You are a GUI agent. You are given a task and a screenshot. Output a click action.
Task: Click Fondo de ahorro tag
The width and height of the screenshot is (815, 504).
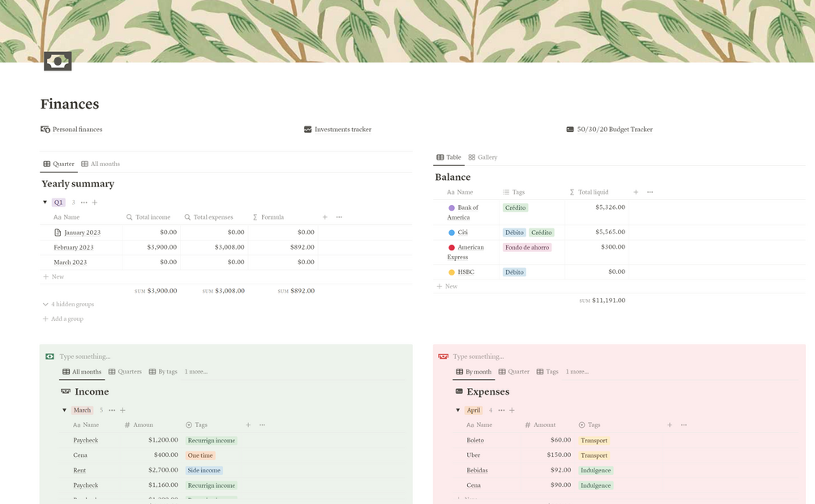(x=527, y=247)
